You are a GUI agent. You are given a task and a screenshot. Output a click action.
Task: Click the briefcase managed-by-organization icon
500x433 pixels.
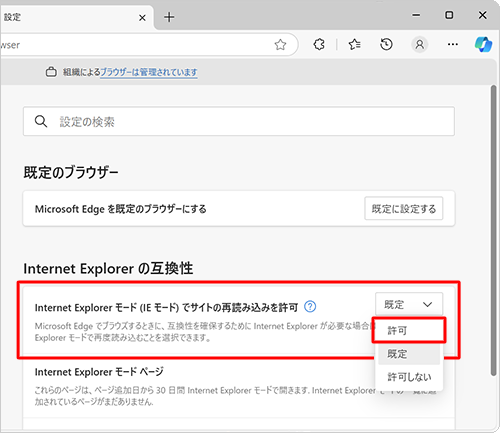coord(51,72)
